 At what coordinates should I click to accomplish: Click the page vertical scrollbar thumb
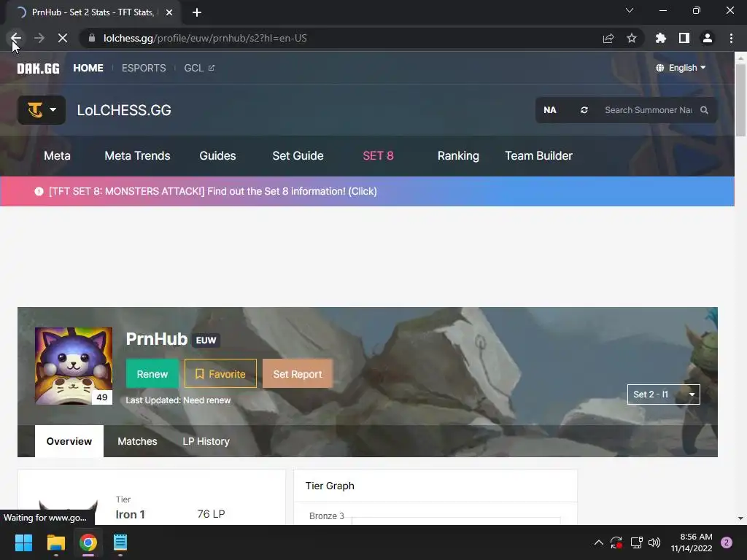point(740,100)
